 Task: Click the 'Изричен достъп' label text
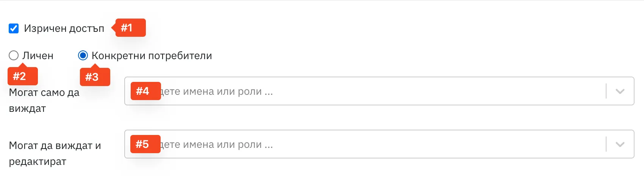click(x=64, y=28)
